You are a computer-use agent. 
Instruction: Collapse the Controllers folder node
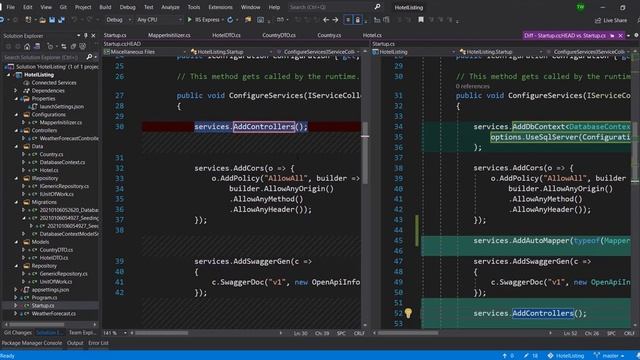click(x=16, y=131)
